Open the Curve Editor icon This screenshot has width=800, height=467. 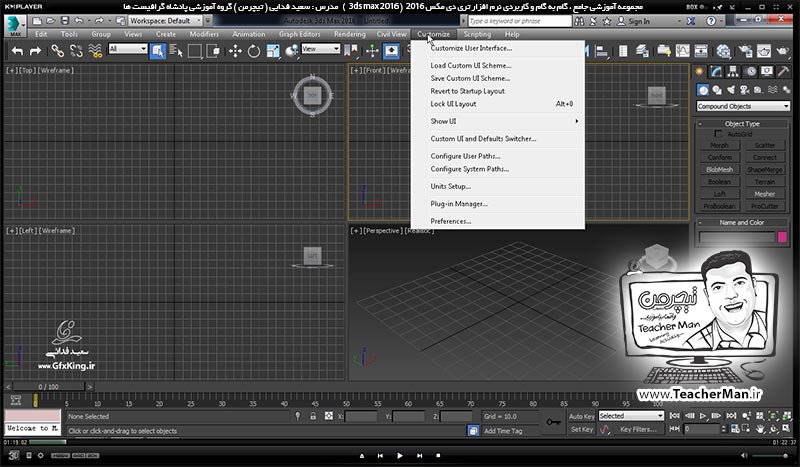click(x=682, y=51)
